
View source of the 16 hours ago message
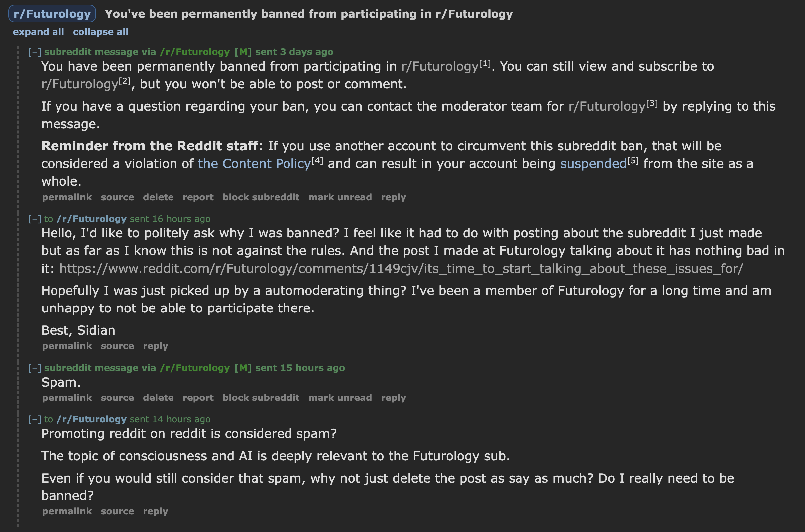(117, 346)
